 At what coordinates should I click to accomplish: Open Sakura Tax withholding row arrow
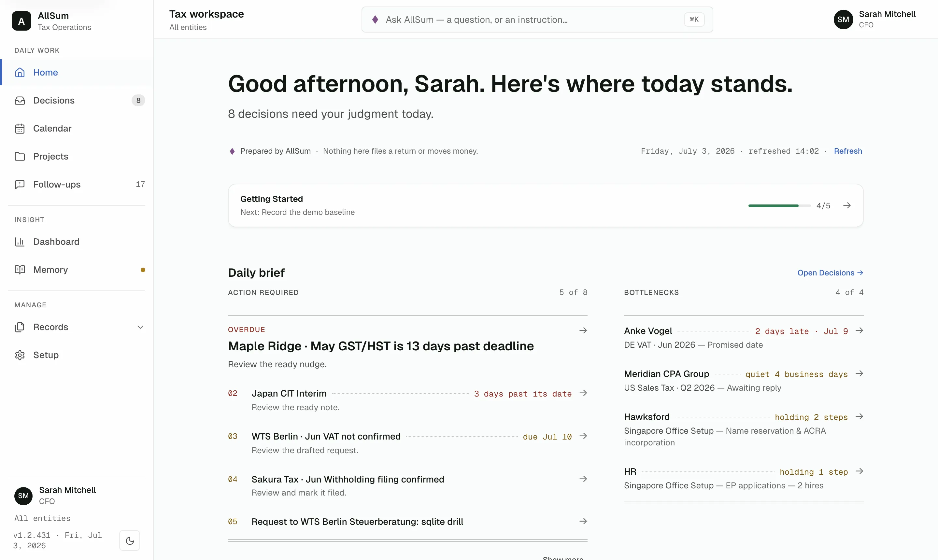pos(583,479)
